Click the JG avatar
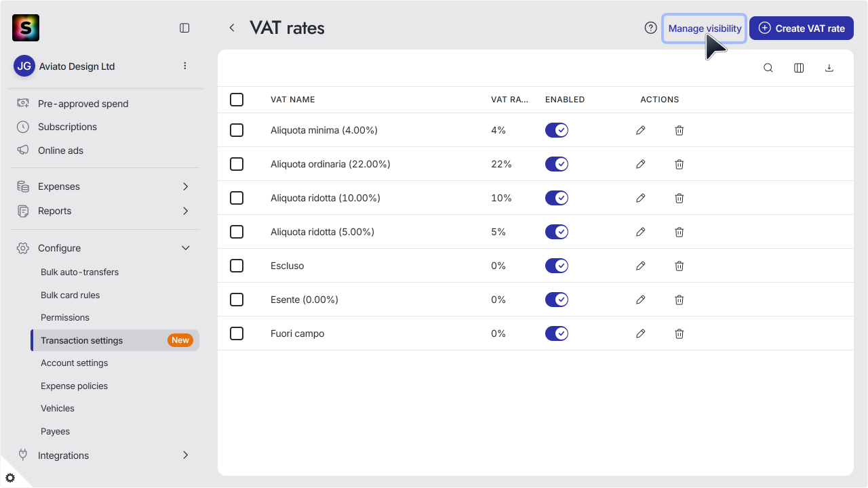This screenshot has width=868, height=488. click(x=24, y=66)
